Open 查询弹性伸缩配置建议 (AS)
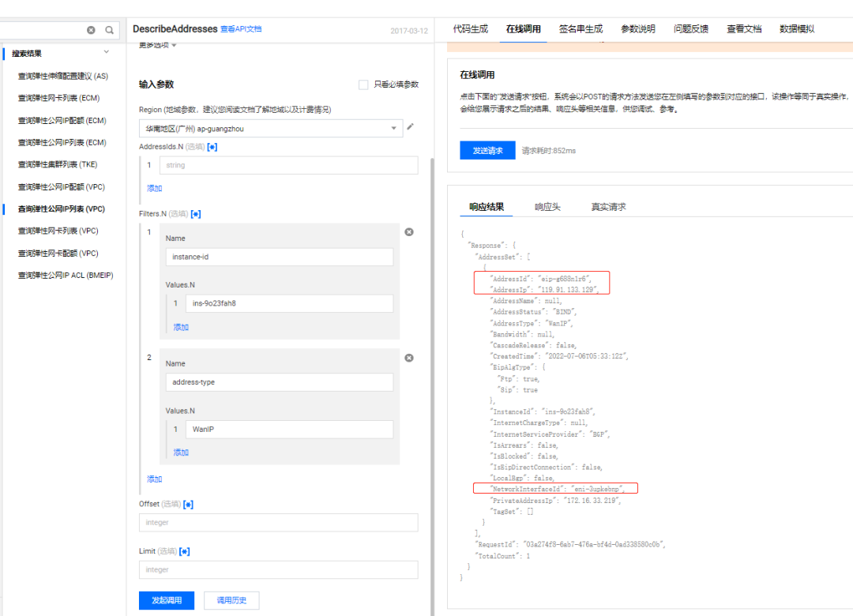Image resolution: width=853 pixels, height=616 pixels. point(63,76)
